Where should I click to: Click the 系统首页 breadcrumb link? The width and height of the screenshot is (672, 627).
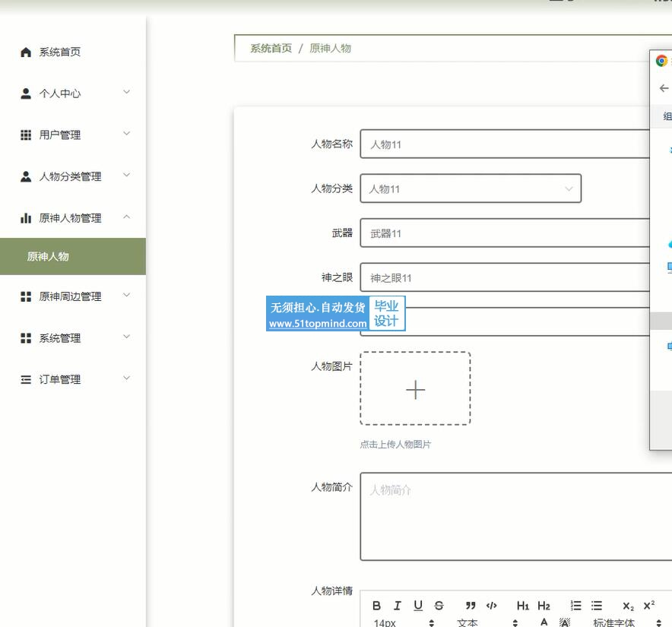pyautogui.click(x=271, y=48)
